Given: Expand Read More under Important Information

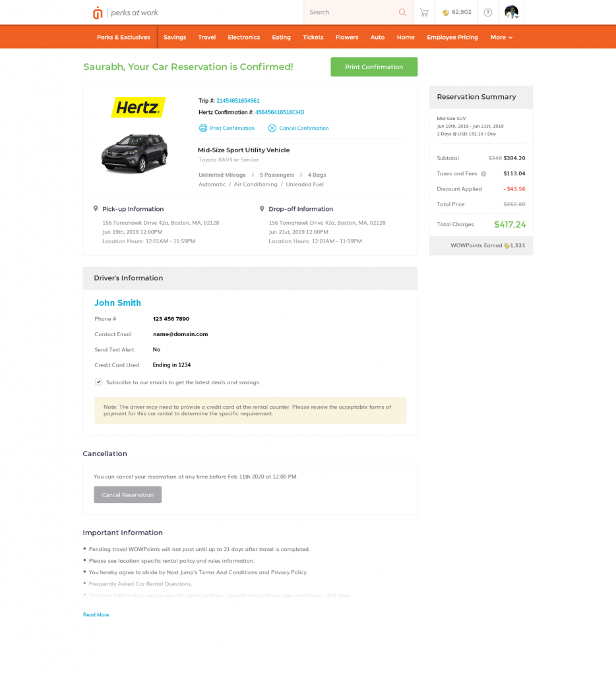Looking at the screenshot, I should coord(96,614).
